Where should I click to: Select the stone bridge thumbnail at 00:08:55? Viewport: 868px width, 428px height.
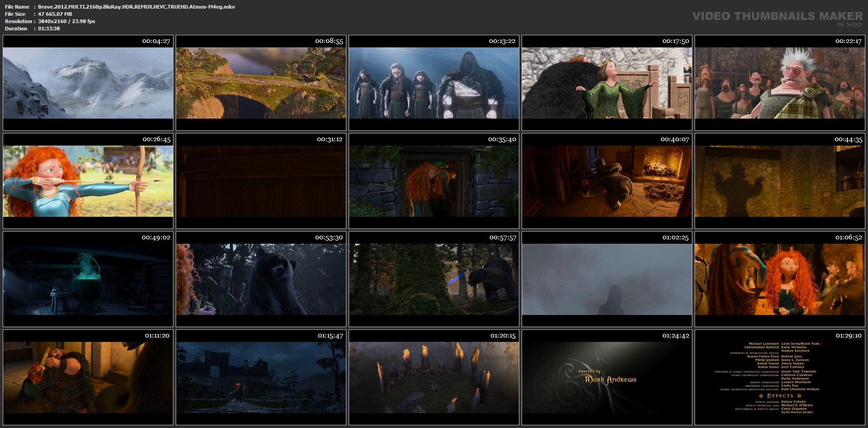(261, 83)
